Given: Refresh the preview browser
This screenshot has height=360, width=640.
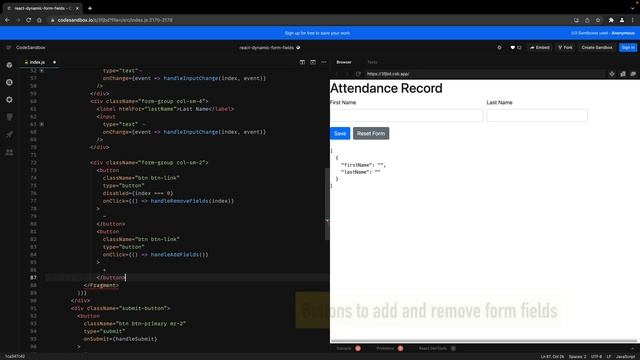Looking at the screenshot, I should point(358,74).
